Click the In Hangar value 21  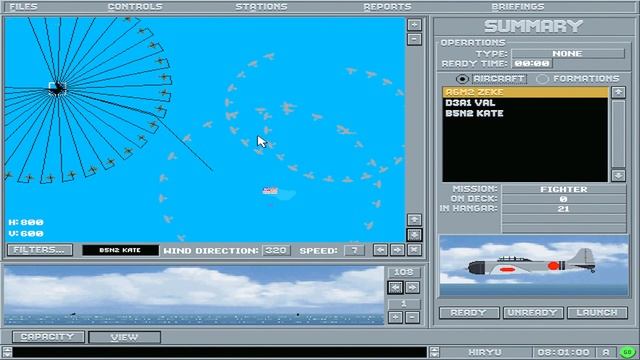564,209
